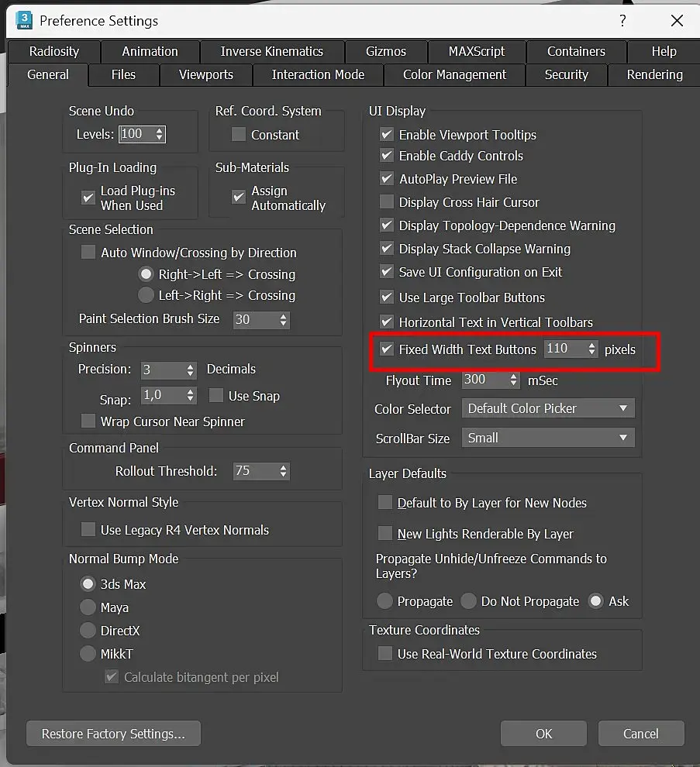Click Fixed Width Text Buttons spinner arrows
Image resolution: width=700 pixels, height=767 pixels.
coord(591,349)
